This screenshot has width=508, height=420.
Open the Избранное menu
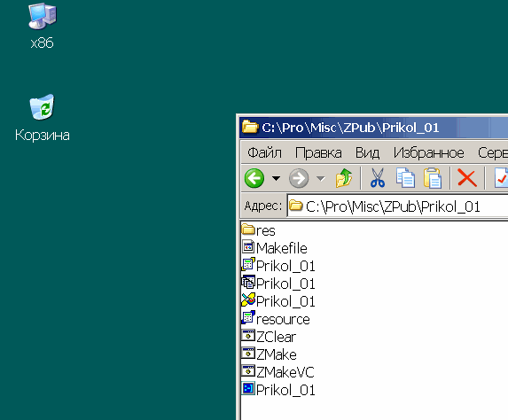pos(428,152)
